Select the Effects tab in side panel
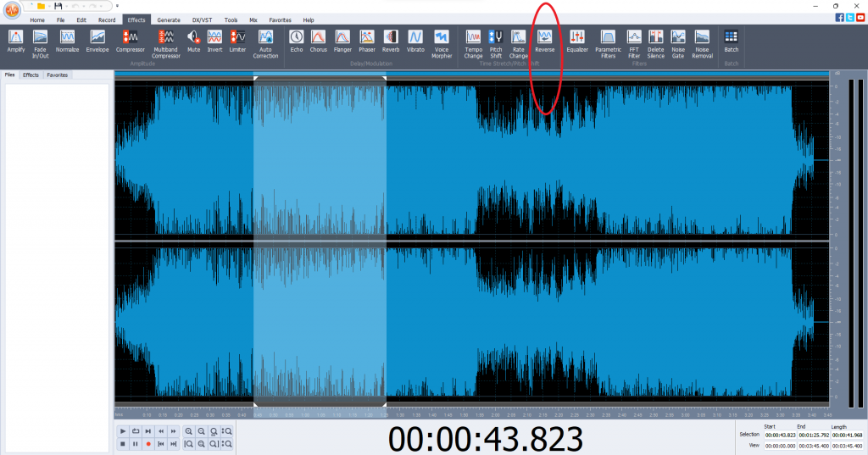The image size is (868, 455). click(x=31, y=75)
